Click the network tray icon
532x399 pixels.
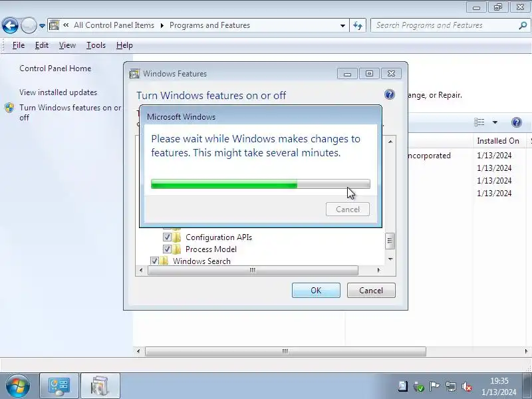(x=451, y=386)
